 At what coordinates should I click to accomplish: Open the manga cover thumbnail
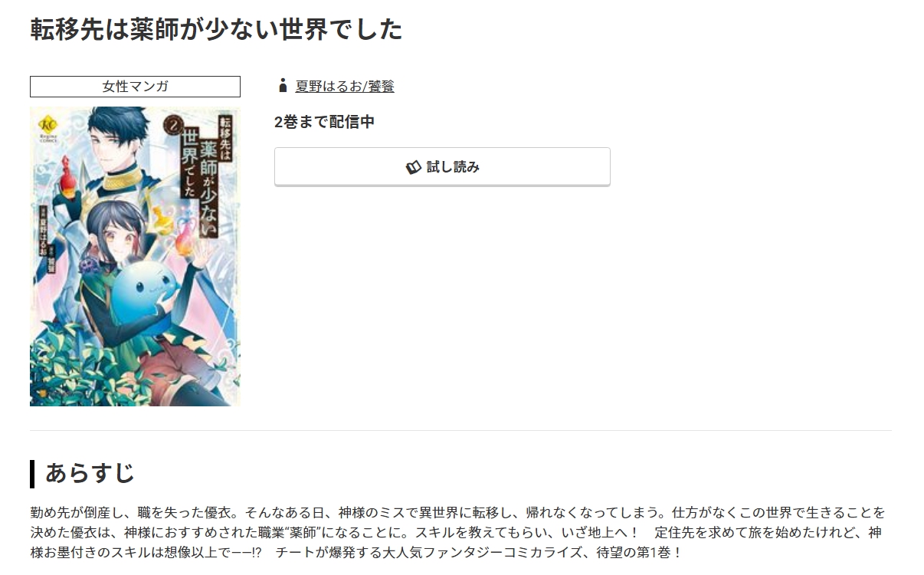point(135,257)
